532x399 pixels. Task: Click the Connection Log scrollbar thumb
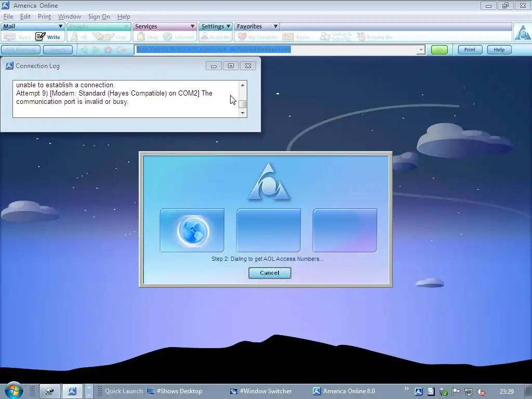pyautogui.click(x=242, y=104)
